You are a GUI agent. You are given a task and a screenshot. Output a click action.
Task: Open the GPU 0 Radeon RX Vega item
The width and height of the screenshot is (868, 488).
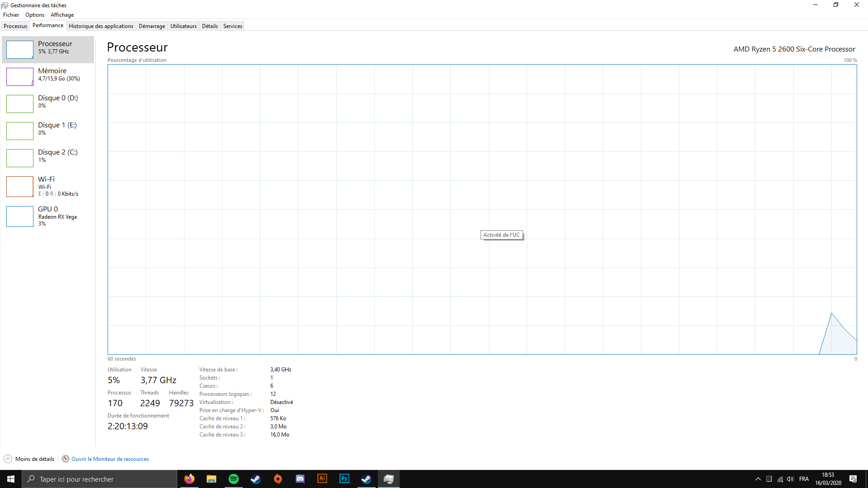tap(48, 216)
